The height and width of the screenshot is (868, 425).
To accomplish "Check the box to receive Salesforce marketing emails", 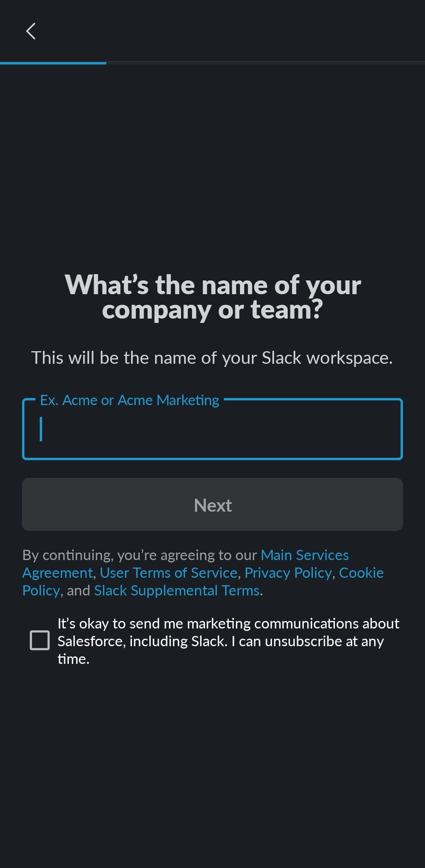I will click(40, 641).
